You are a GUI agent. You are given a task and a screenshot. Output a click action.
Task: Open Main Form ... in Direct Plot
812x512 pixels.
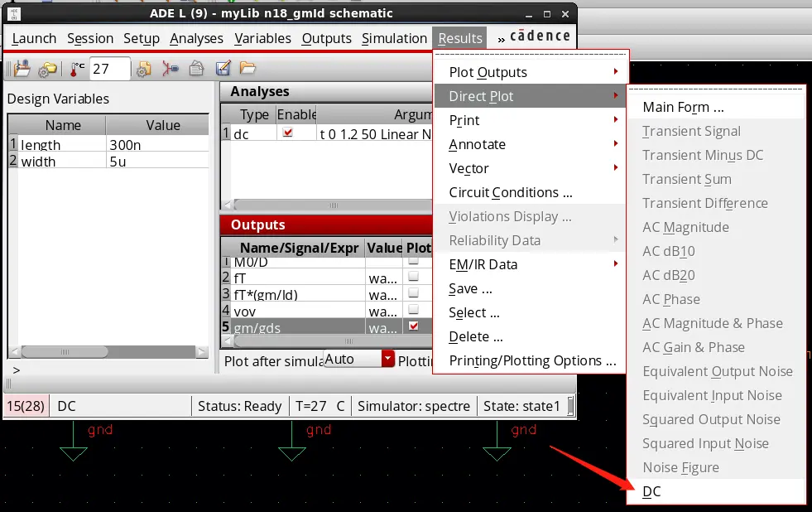[716, 107]
